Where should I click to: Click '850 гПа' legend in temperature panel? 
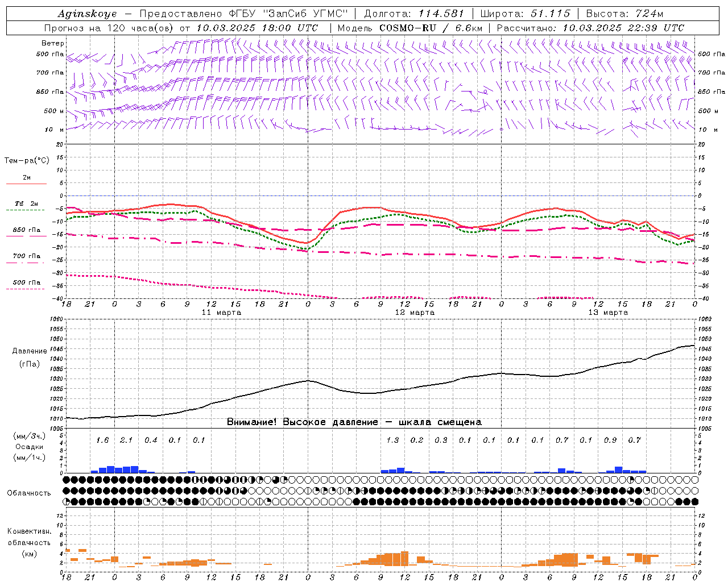[27, 230]
